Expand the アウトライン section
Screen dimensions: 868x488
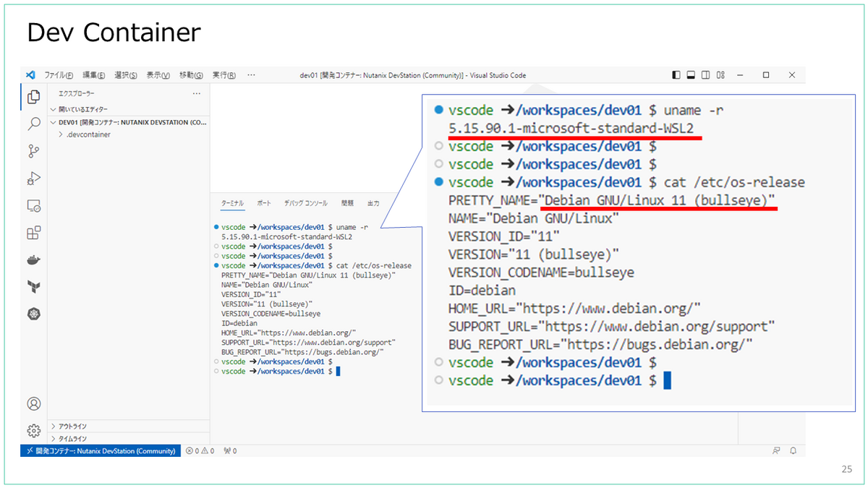(129, 427)
